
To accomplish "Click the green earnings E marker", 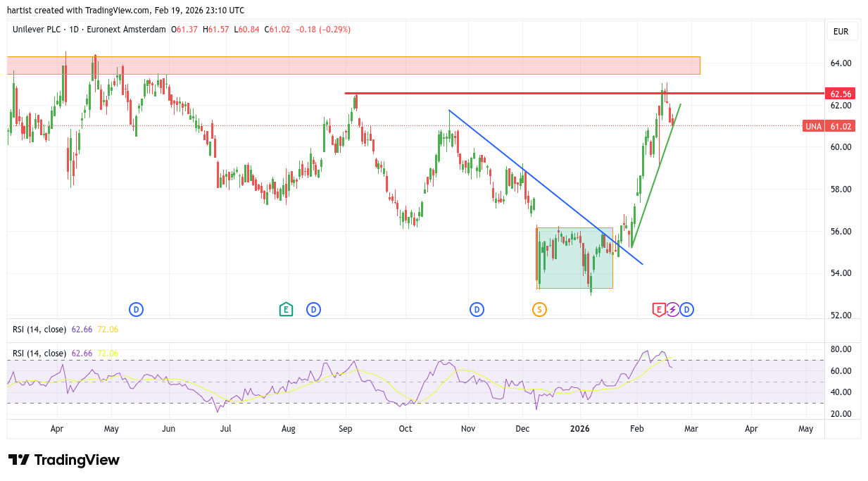I will 286,309.
